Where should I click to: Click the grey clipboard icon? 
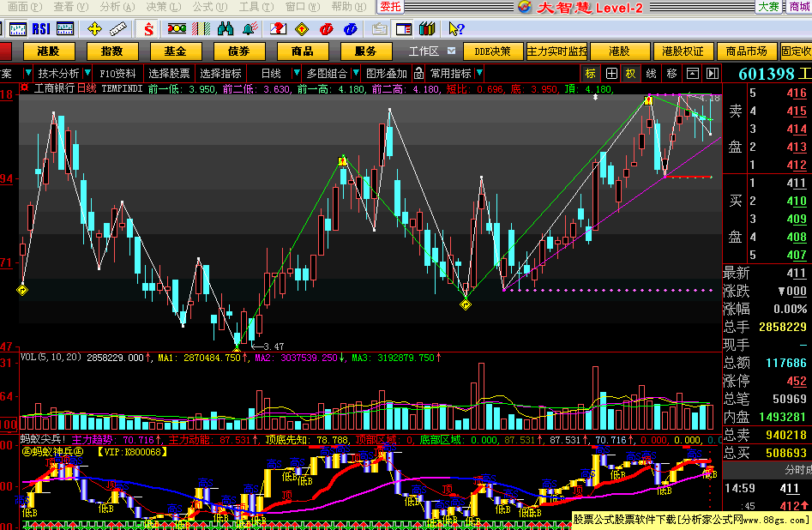(380, 29)
